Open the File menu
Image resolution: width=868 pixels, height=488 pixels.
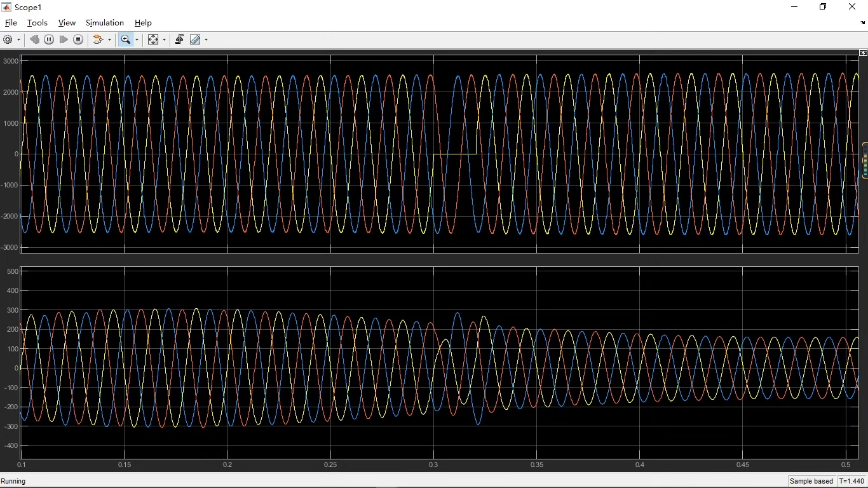[11, 22]
